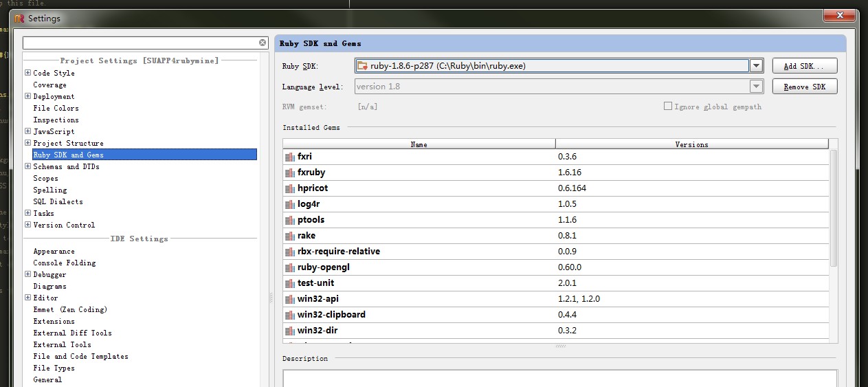Click the RubyMine icon in title bar
This screenshot has width=868, height=387.
click(19, 19)
